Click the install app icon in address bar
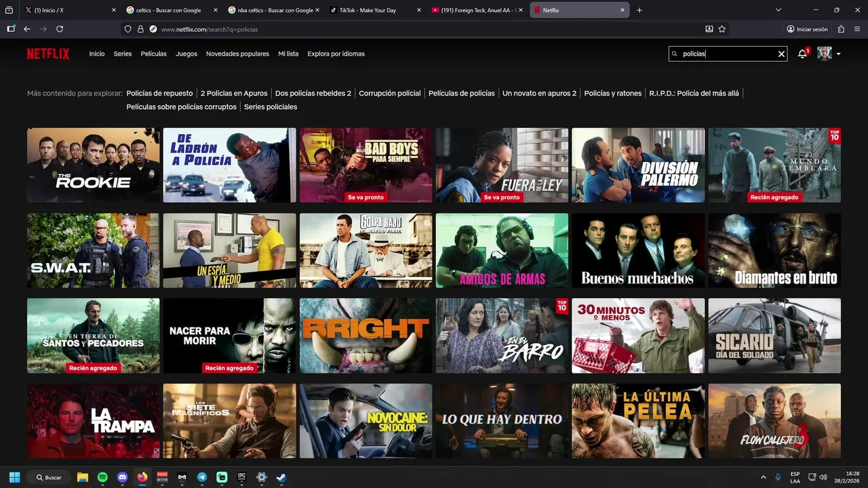 tap(709, 29)
